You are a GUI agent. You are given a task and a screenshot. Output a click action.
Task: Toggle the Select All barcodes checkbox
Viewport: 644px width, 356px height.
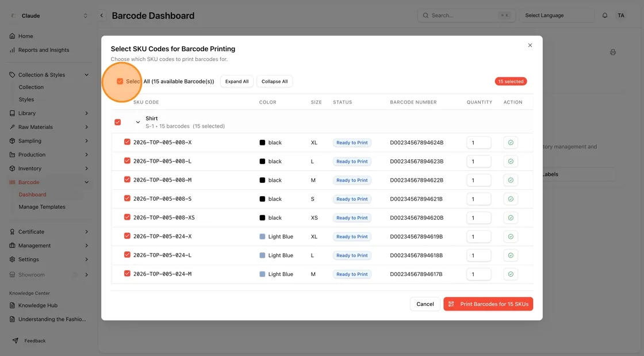pos(120,81)
